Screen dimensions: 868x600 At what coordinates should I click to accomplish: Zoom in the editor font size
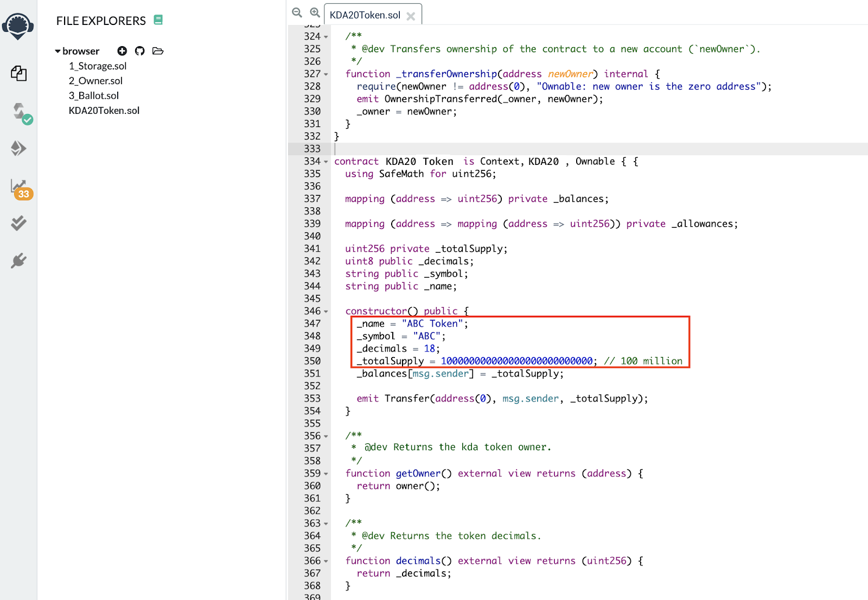point(315,12)
